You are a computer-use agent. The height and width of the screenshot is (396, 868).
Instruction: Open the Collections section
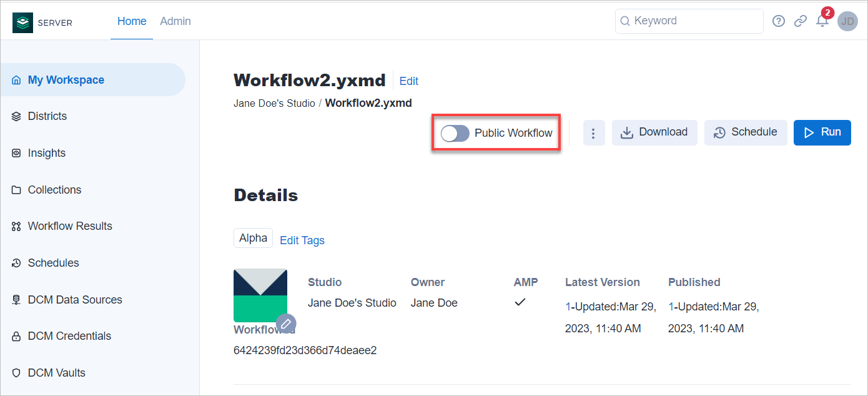click(x=54, y=189)
